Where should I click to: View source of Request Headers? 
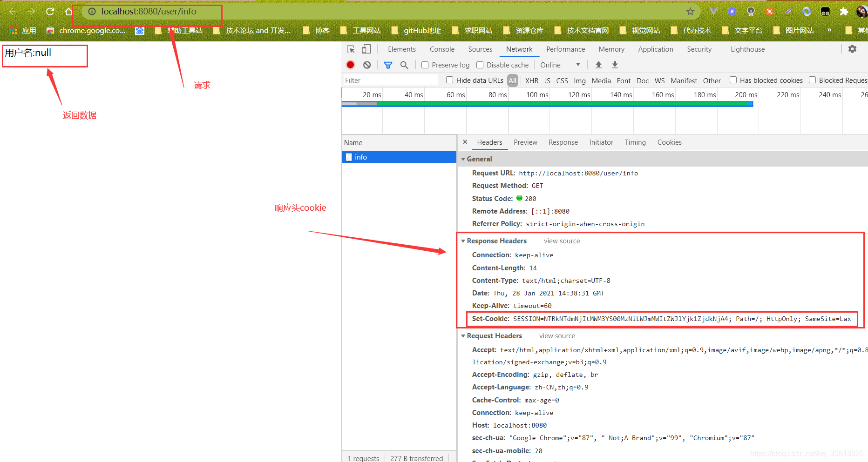tap(557, 336)
